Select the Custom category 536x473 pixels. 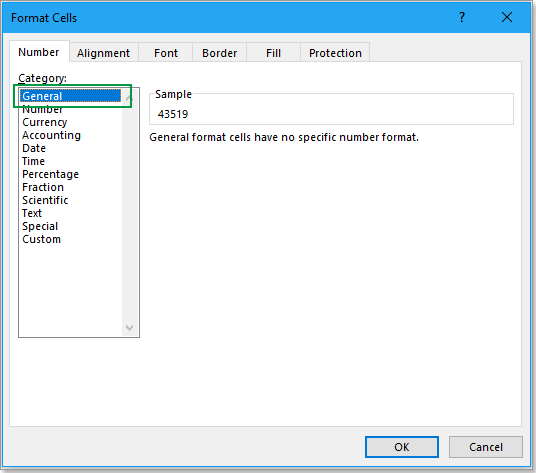[x=41, y=239]
